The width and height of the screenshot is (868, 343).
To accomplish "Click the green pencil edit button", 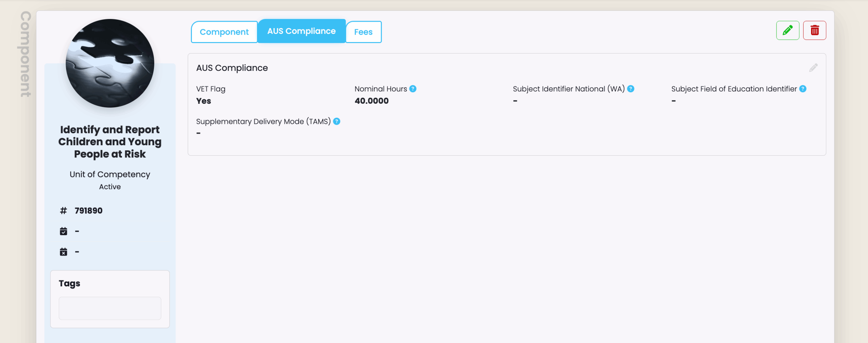I will (x=788, y=31).
